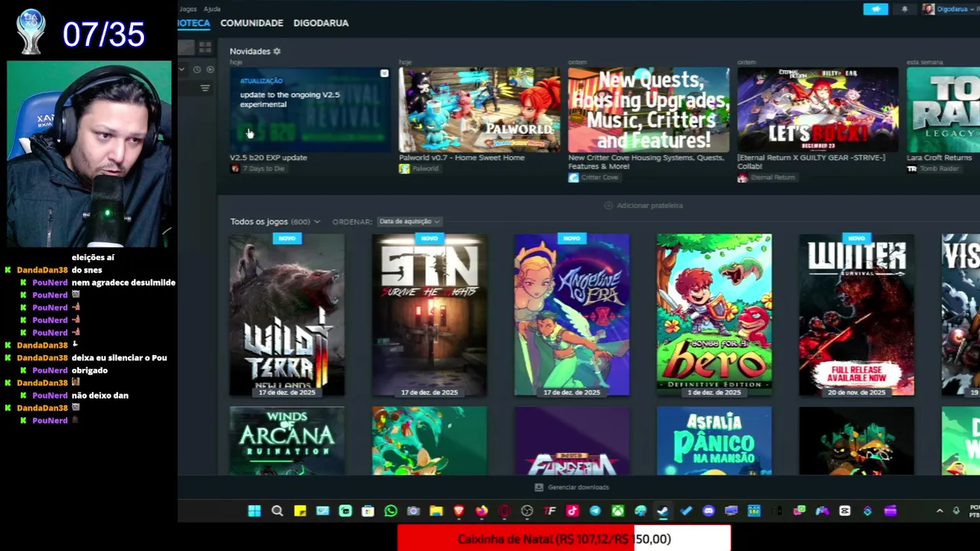980x551 pixels.
Task: Click 'Adicionar prateleira'
Action: point(643,206)
